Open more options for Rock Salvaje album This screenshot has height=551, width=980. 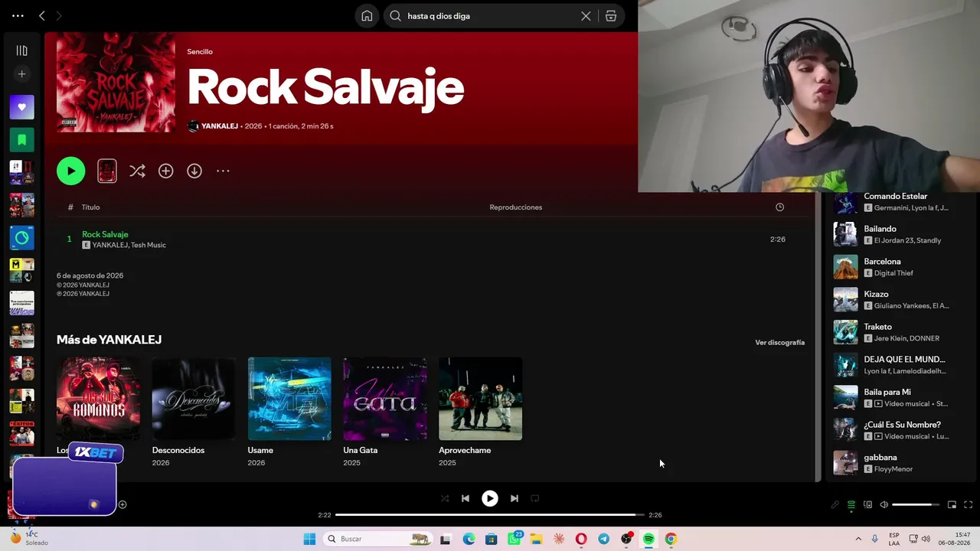pos(223,171)
